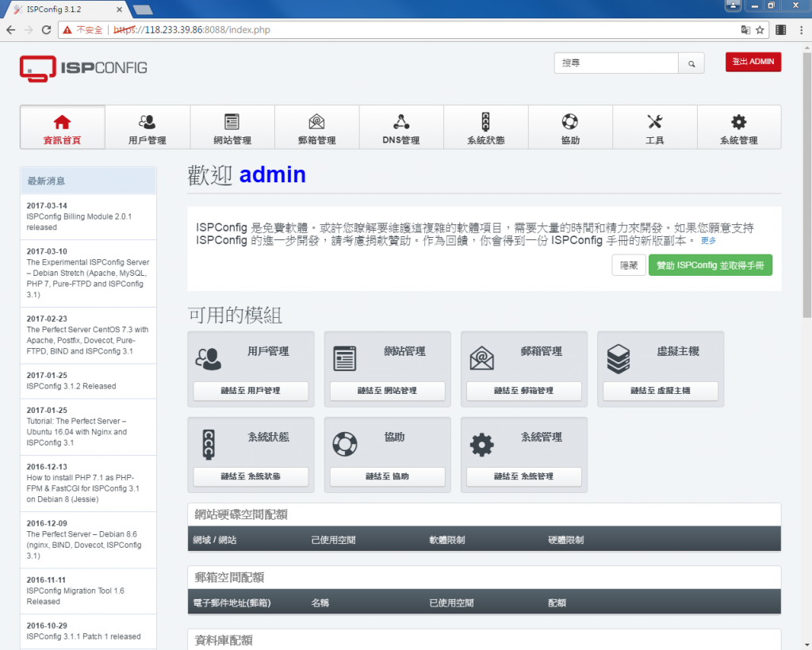Image resolution: width=812 pixels, height=650 pixels.
Task: Click 鏈結至 虛擬主機 button
Action: coord(661,391)
